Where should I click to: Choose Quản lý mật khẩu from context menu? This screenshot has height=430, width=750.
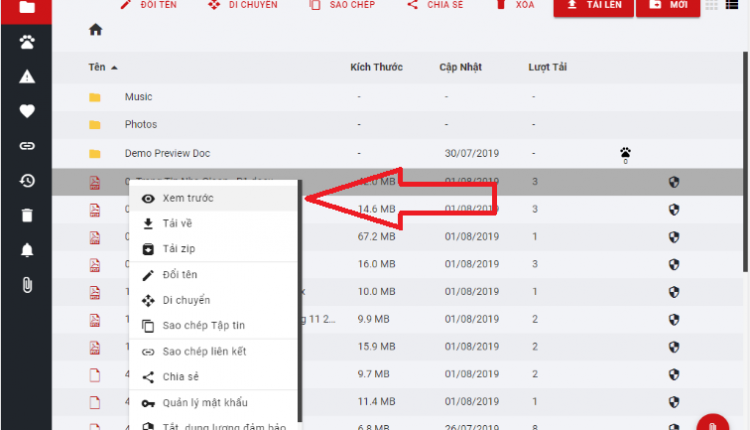point(213,403)
